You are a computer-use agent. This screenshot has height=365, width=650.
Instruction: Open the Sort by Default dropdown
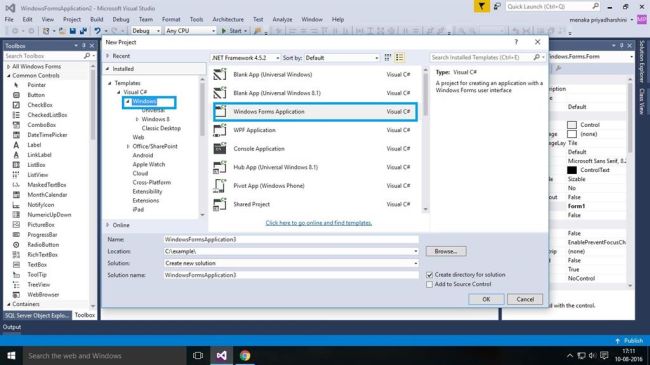click(342, 58)
